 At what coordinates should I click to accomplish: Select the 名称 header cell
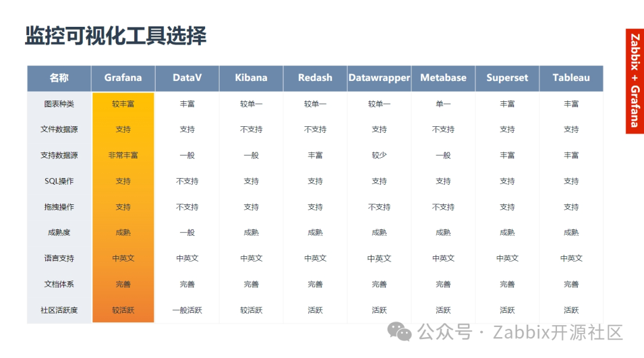pos(59,78)
